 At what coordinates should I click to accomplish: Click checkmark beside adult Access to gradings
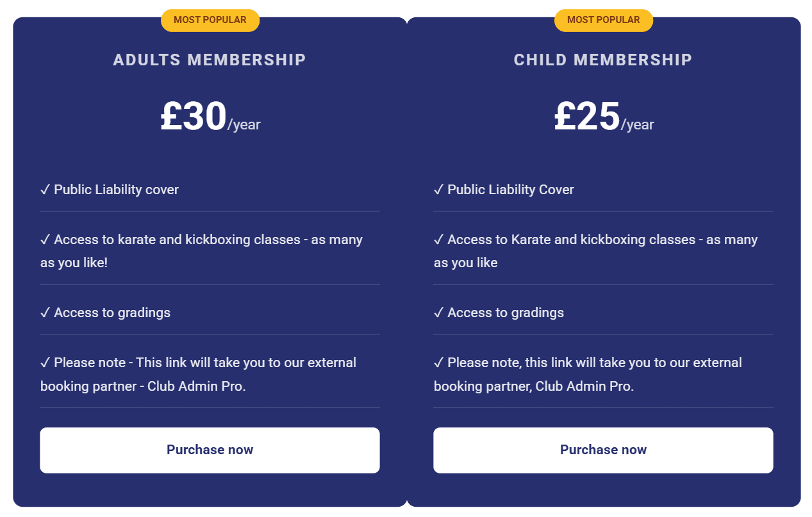[46, 313]
